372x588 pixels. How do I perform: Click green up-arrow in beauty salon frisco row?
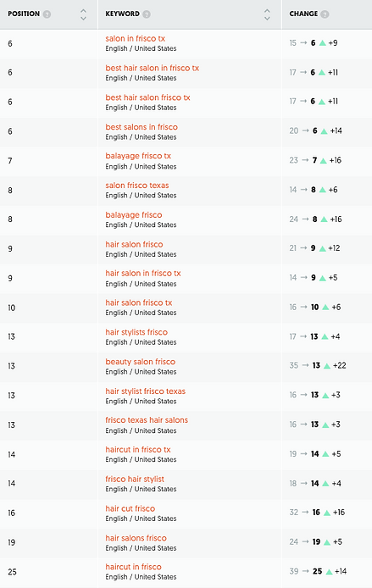(x=327, y=366)
